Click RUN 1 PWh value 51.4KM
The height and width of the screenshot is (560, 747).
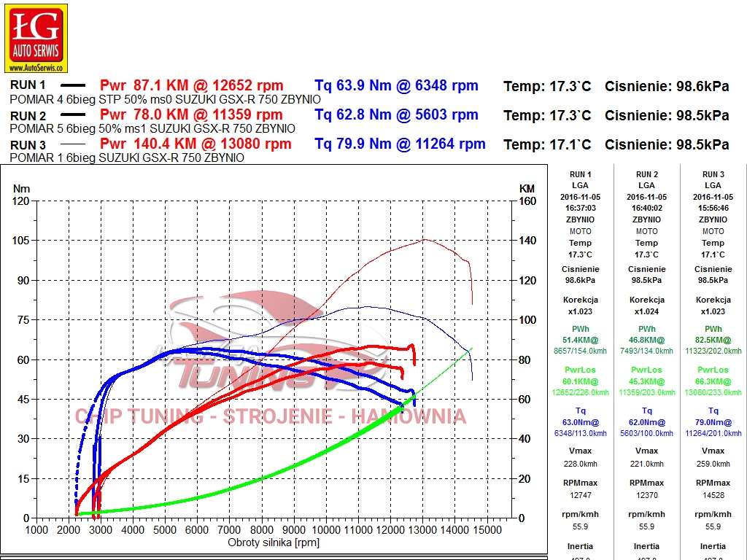(x=581, y=340)
